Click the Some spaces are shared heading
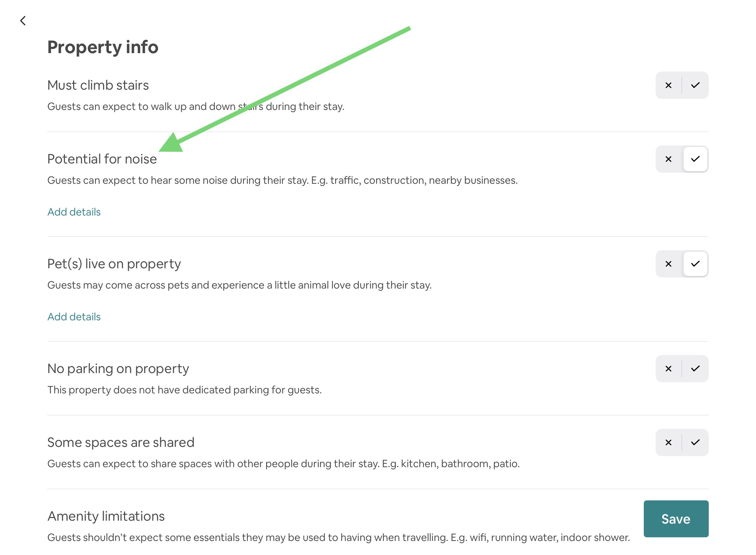This screenshot has width=756, height=555. point(121,442)
